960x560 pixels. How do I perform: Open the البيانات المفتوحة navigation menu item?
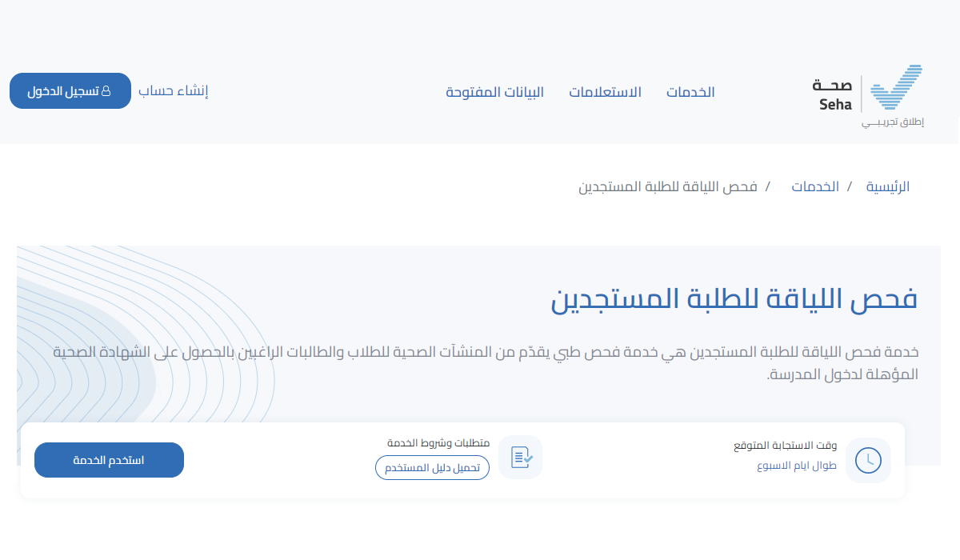(x=494, y=92)
